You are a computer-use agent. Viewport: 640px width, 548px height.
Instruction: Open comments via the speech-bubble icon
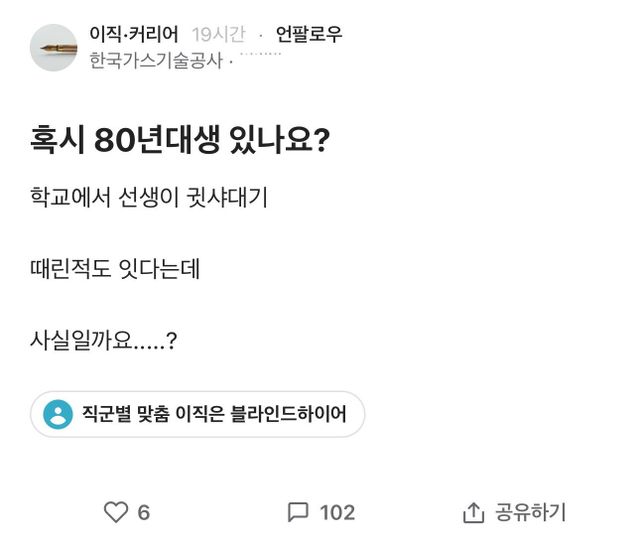(297, 513)
